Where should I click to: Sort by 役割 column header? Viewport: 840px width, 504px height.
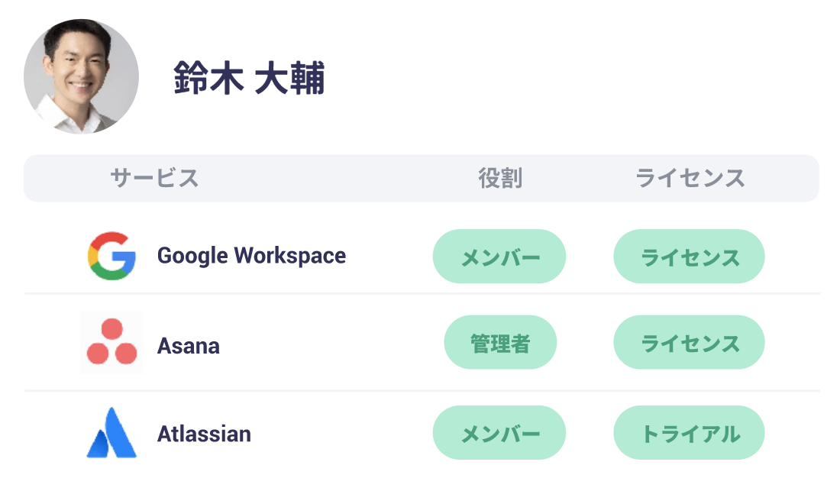point(500,178)
